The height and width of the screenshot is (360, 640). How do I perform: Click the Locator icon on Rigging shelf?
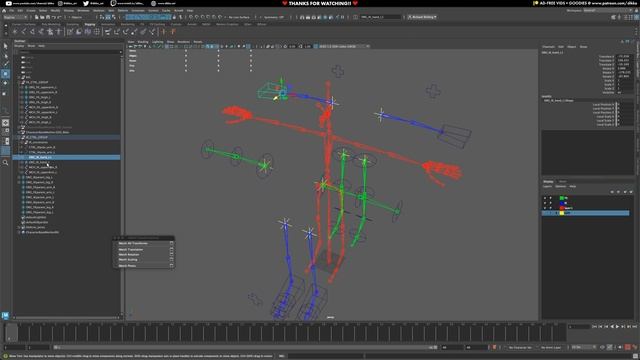15,31
